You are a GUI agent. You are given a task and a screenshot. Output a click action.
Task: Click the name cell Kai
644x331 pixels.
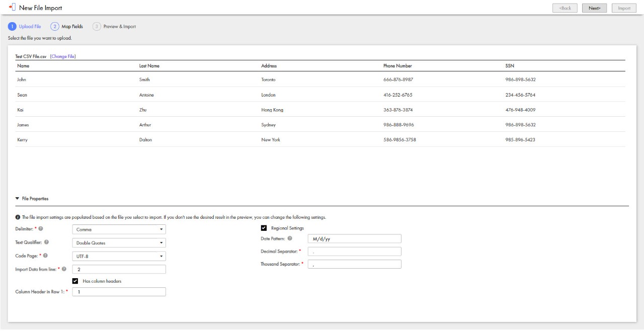pyautogui.click(x=21, y=110)
